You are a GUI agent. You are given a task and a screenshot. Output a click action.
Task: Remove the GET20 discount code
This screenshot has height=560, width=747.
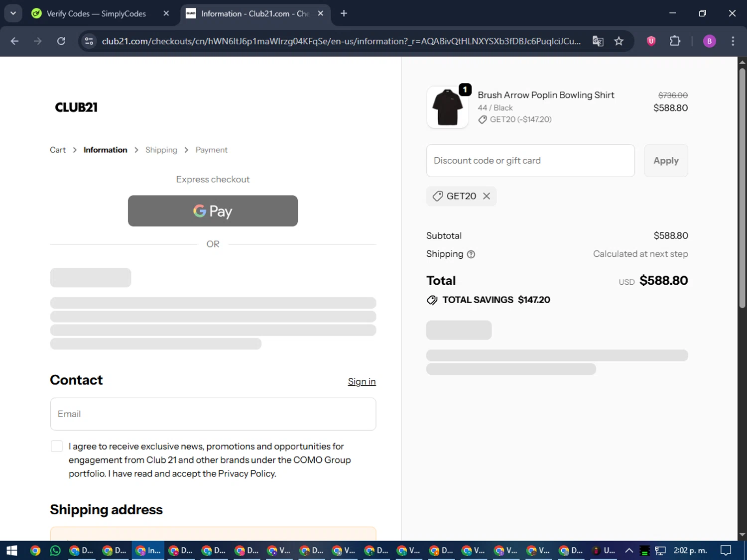point(487,196)
